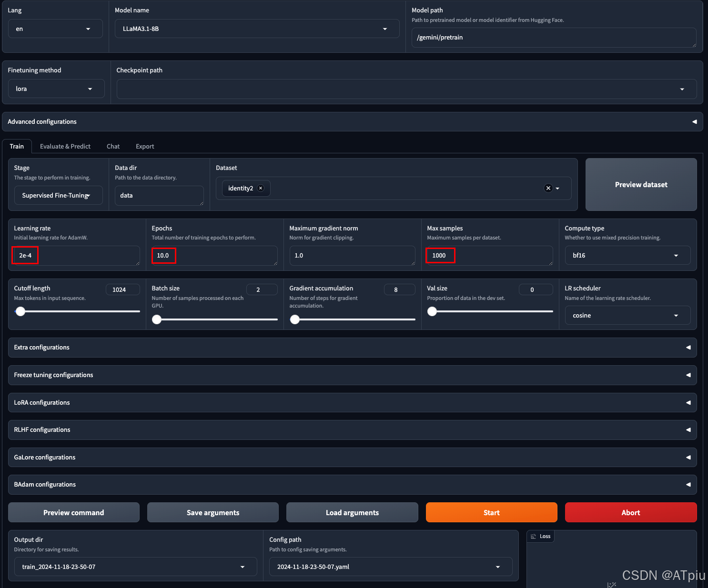Screen dimensions: 708x588
Task: Remove the identity2 dataset tag
Action: pos(261,188)
